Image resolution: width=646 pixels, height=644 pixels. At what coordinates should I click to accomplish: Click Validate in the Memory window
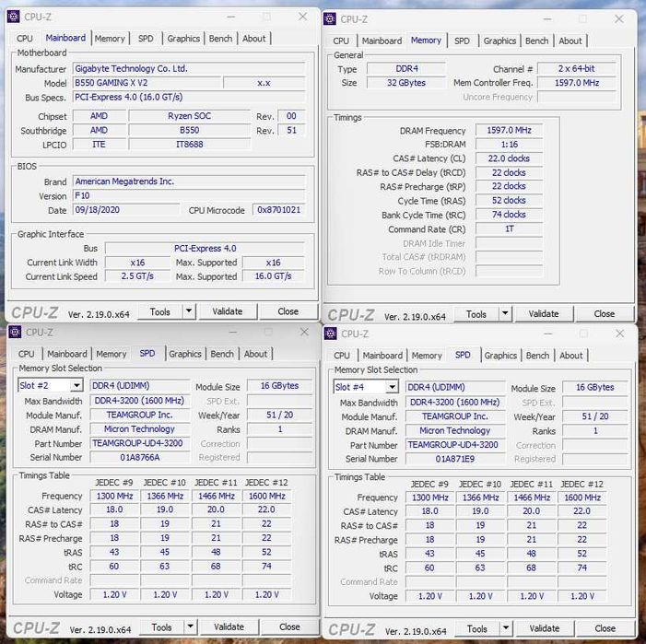[544, 314]
